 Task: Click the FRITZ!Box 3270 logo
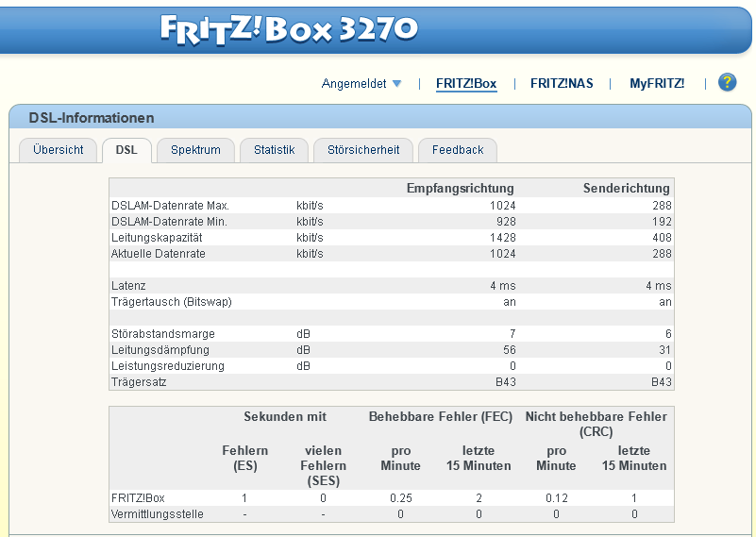tap(289, 30)
